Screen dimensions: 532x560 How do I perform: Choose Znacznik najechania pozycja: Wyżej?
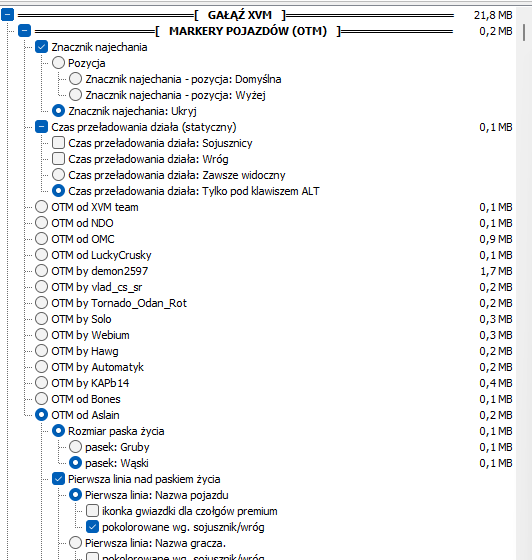click(75, 95)
